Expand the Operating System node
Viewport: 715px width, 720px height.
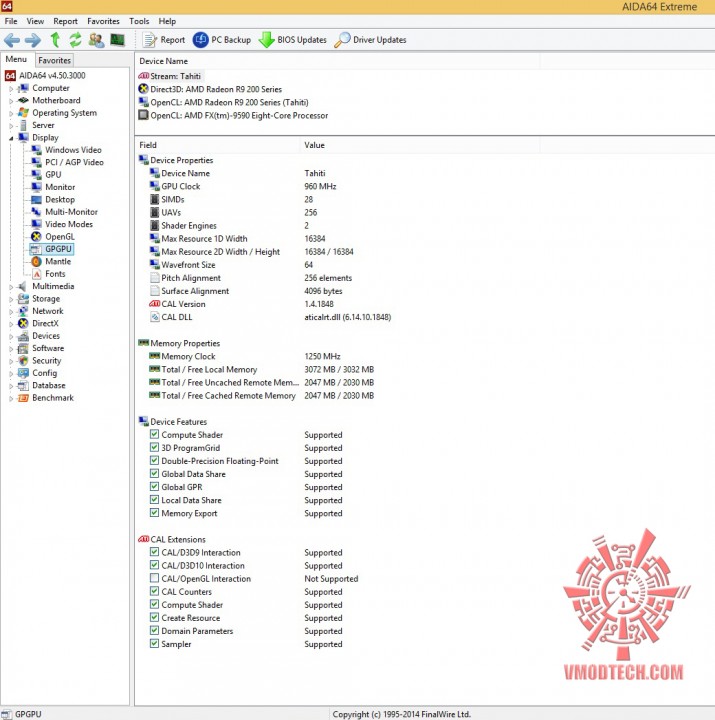[11, 113]
